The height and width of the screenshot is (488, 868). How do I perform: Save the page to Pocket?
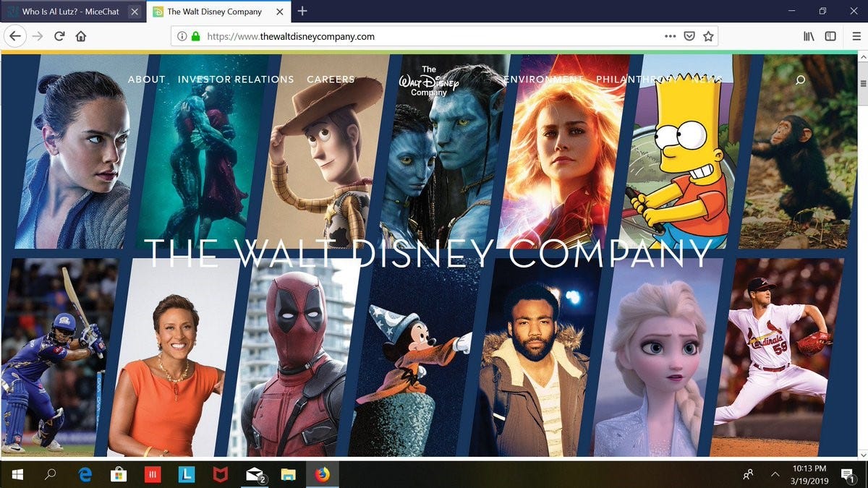pyautogui.click(x=689, y=36)
